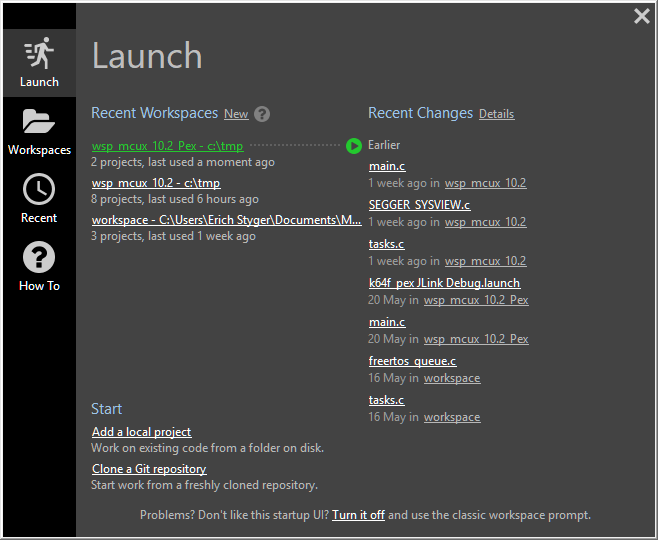Open workspace in Erich Styger Documents path
The image size is (658, 540).
[226, 220]
